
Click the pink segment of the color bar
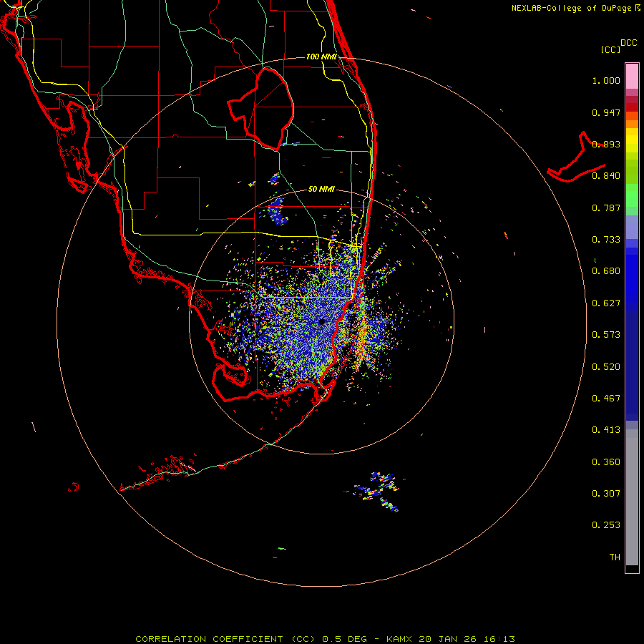[632, 77]
